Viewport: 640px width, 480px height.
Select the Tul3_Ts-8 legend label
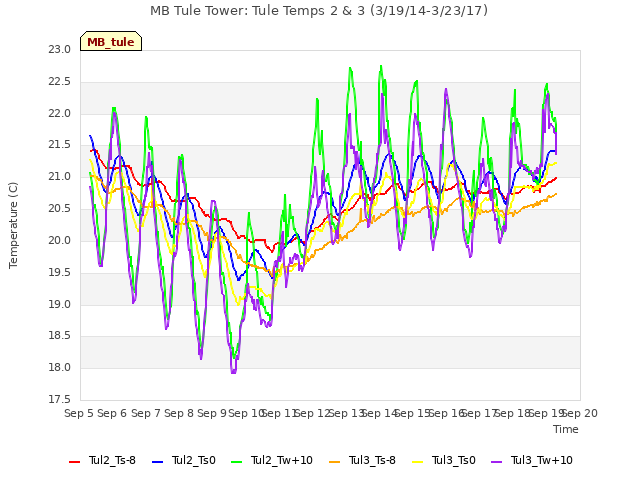[372, 460]
